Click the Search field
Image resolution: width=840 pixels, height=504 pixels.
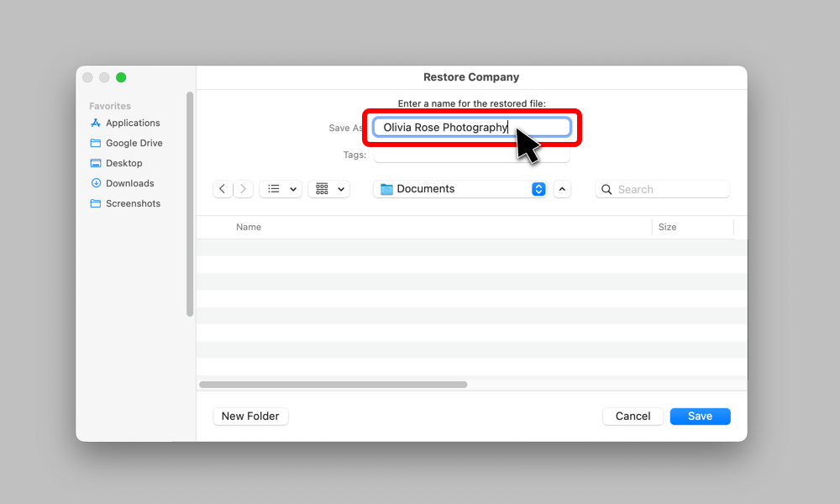click(662, 189)
